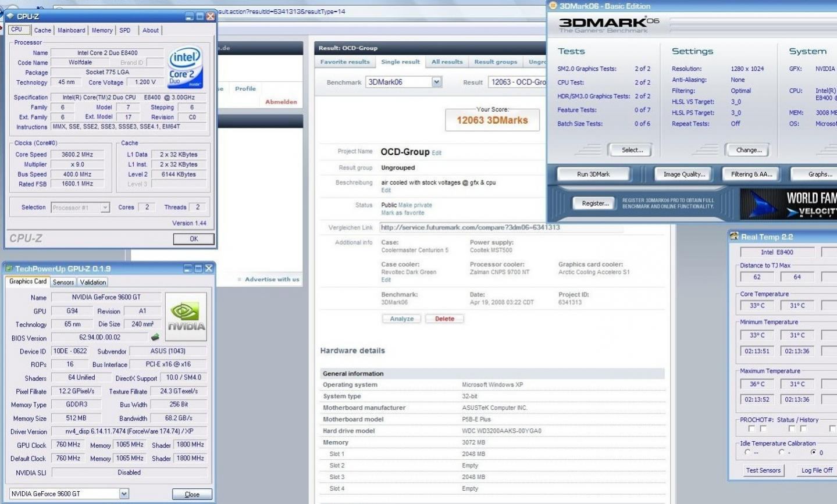The image size is (837, 504).
Task: Click the OK button in CPU-Z
Action: (194, 239)
